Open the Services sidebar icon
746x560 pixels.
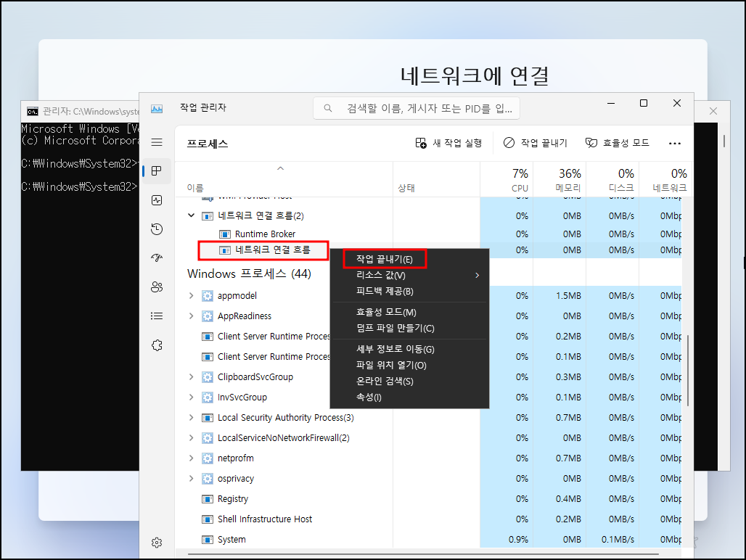(x=157, y=345)
